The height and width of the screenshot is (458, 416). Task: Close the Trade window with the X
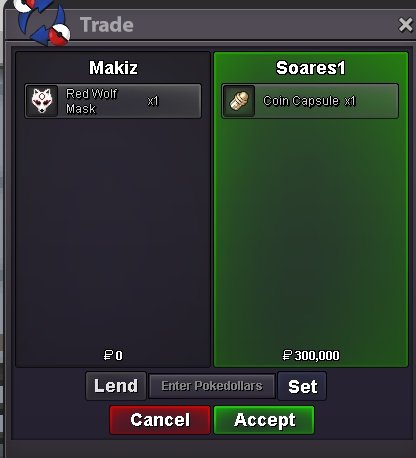point(405,25)
